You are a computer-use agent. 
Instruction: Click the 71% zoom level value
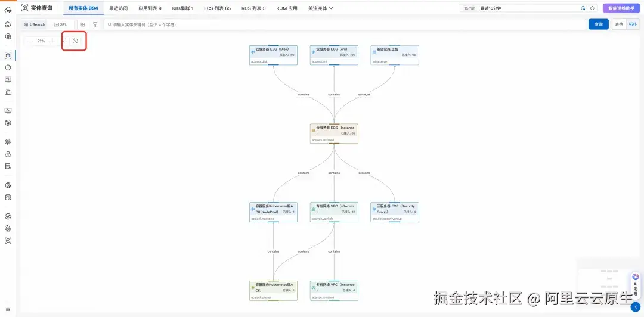(x=41, y=41)
